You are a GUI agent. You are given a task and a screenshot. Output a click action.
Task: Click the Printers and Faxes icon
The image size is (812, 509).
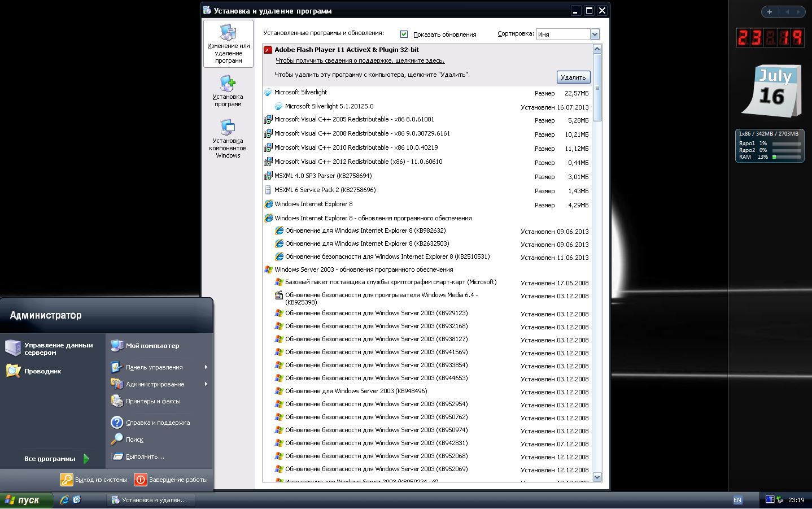[117, 401]
